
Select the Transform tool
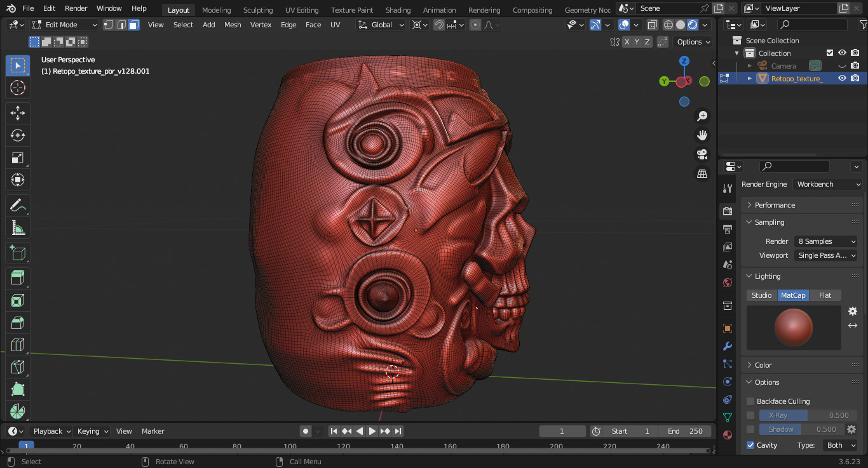[18, 180]
